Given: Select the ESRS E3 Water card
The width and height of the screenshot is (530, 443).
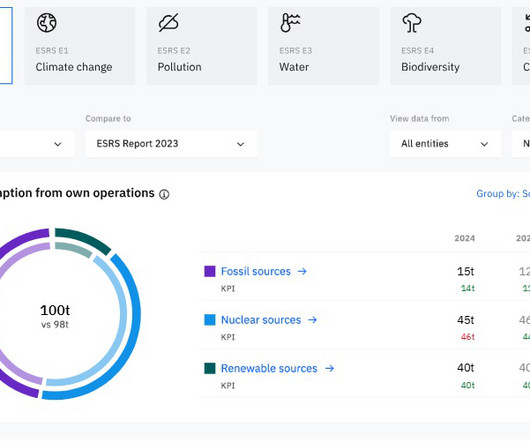Looking at the screenshot, I should click(323, 46).
